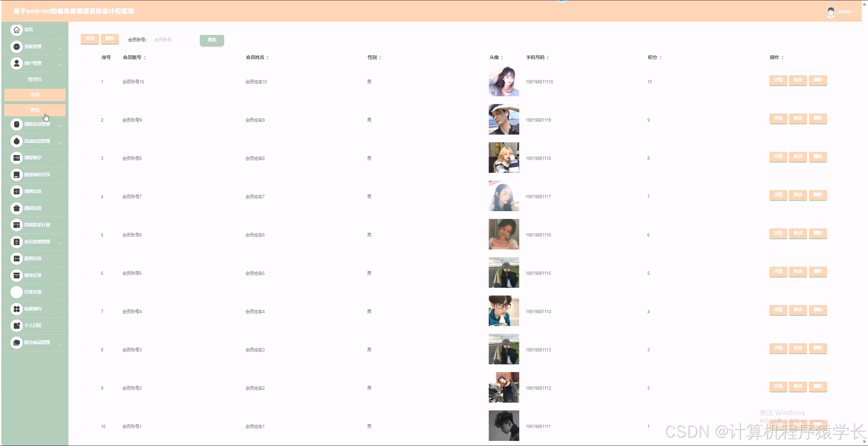Image resolution: width=868 pixels, height=446 pixels.
Task: Click the 会员账号 search input field
Action: tap(173, 40)
